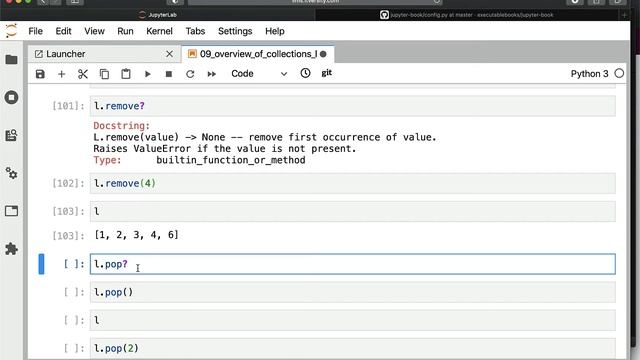Click into the l.pop(2) code cell
640x360 pixels.
353,348
